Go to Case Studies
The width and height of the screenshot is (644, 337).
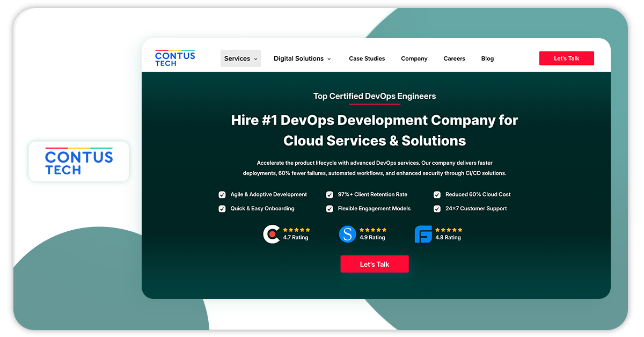point(367,58)
